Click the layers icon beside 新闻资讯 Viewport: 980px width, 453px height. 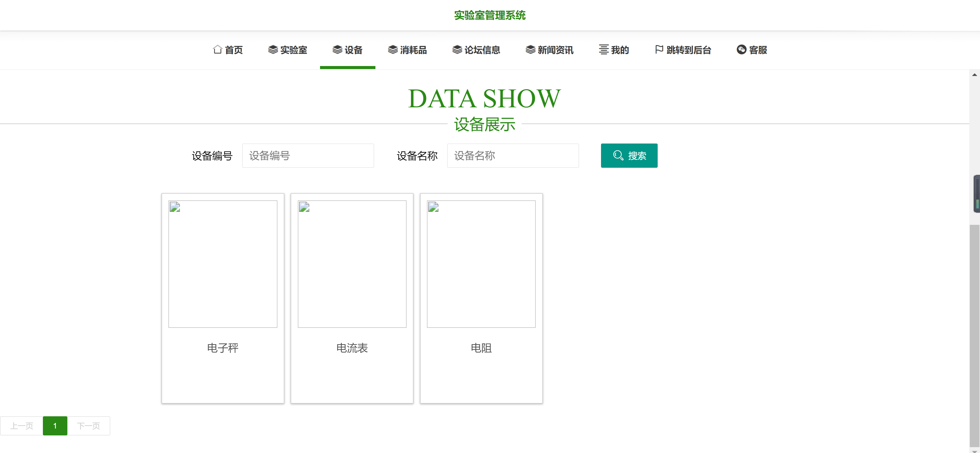530,50
